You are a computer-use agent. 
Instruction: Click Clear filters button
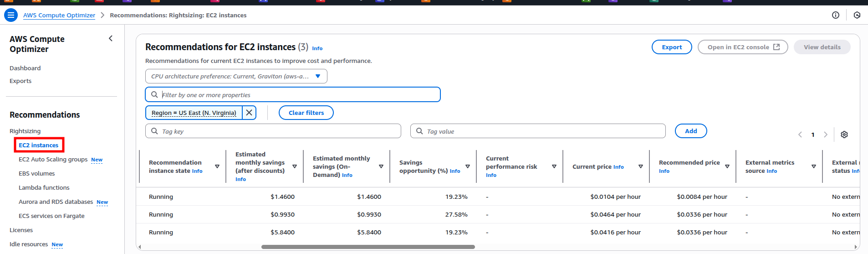pyautogui.click(x=306, y=113)
